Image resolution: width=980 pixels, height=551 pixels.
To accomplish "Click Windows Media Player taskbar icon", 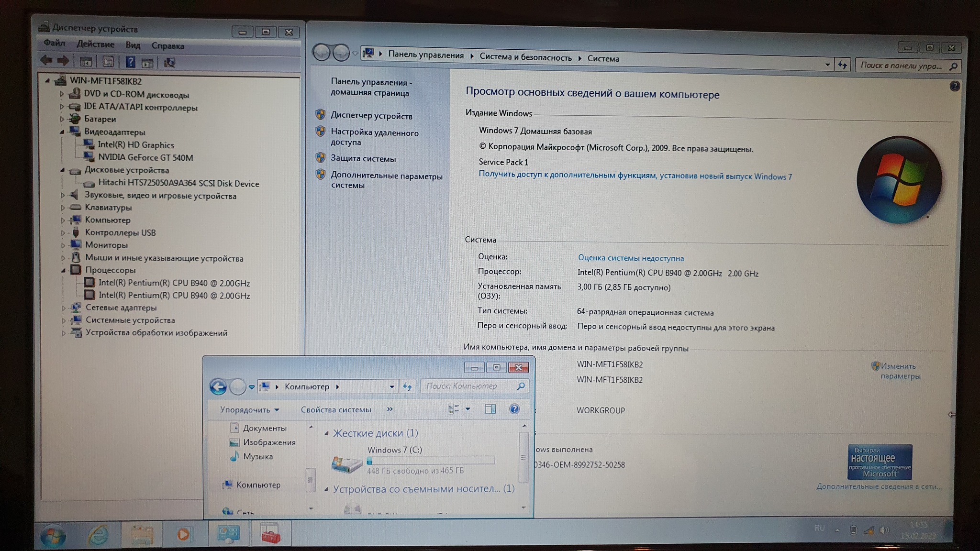I will coord(183,534).
